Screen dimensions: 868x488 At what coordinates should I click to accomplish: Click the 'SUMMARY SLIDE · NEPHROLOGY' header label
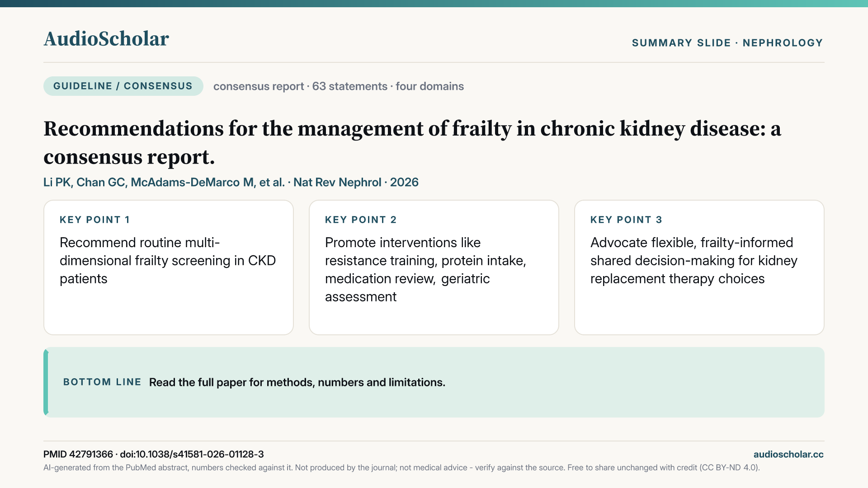pyautogui.click(x=727, y=43)
